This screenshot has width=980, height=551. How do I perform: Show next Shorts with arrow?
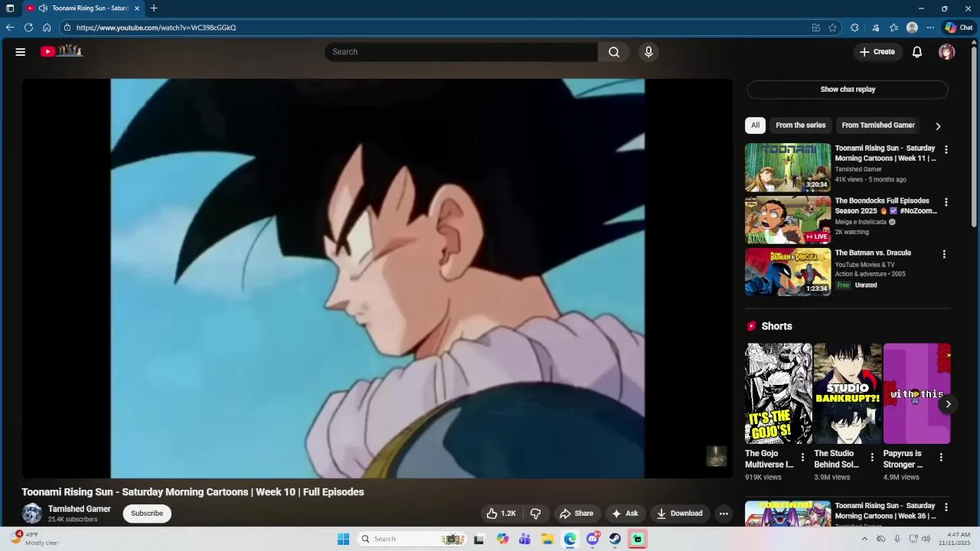pyautogui.click(x=948, y=404)
